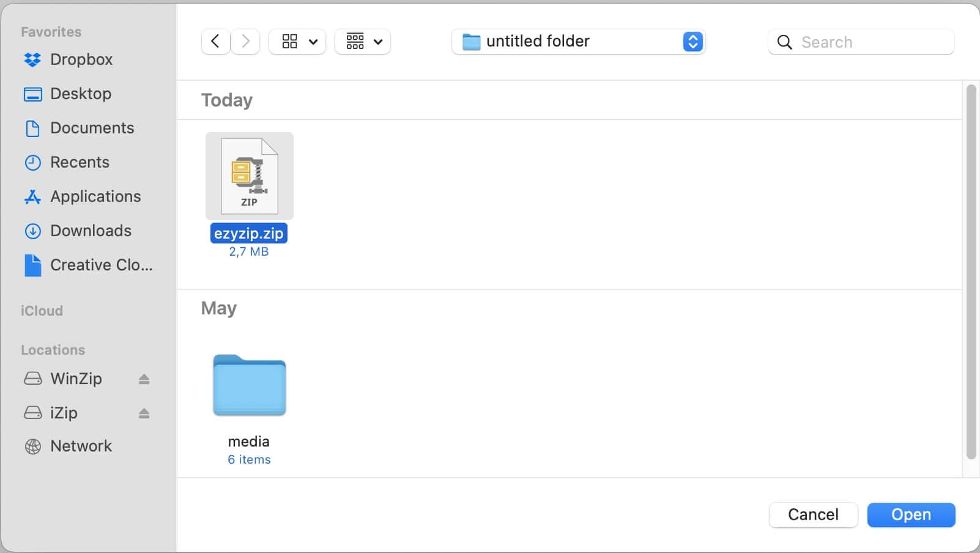Click the ezyzip.zip file icon
Image resolution: width=980 pixels, height=553 pixels.
[249, 176]
